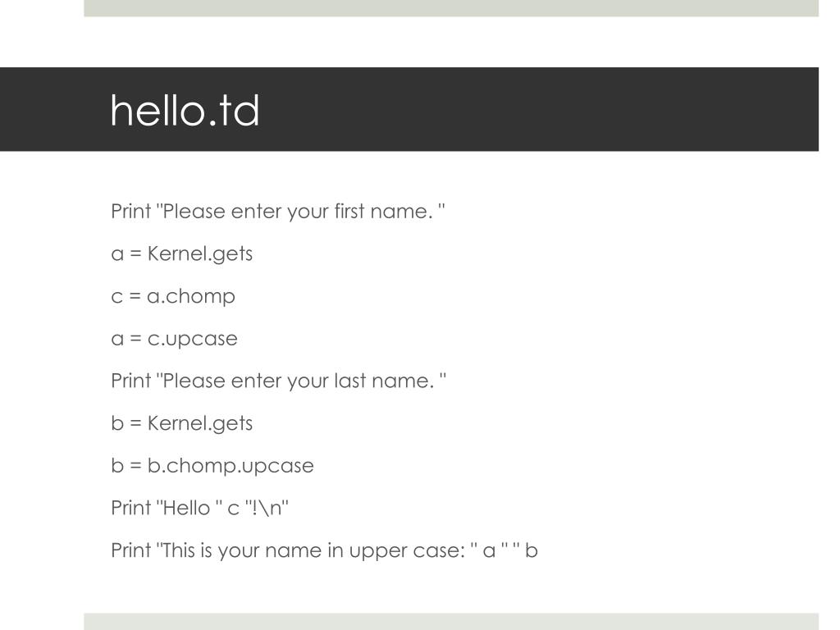
Task: Click the 'b = b.chomp.upcase' line
Action: (x=212, y=466)
